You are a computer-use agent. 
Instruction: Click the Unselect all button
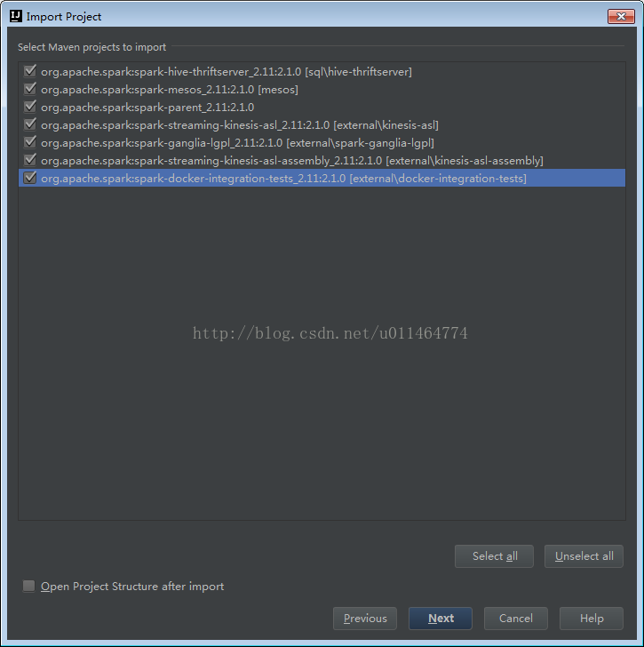(x=584, y=556)
